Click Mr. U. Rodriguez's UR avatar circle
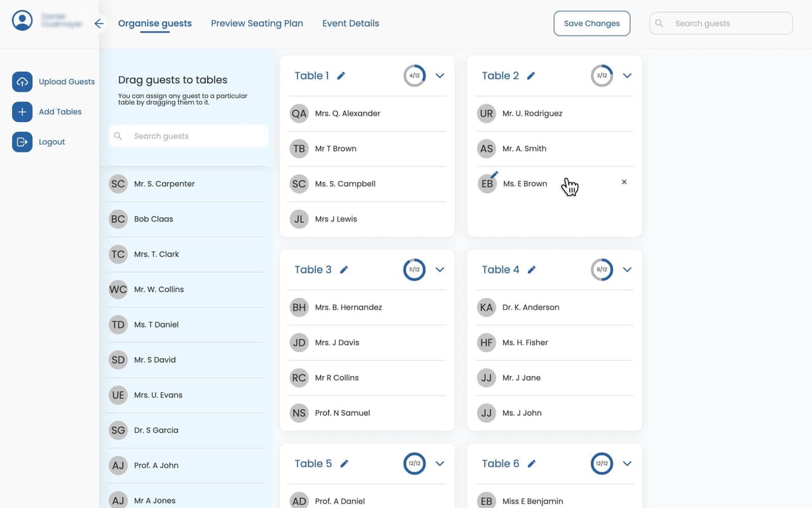The width and height of the screenshot is (812, 508). (486, 113)
